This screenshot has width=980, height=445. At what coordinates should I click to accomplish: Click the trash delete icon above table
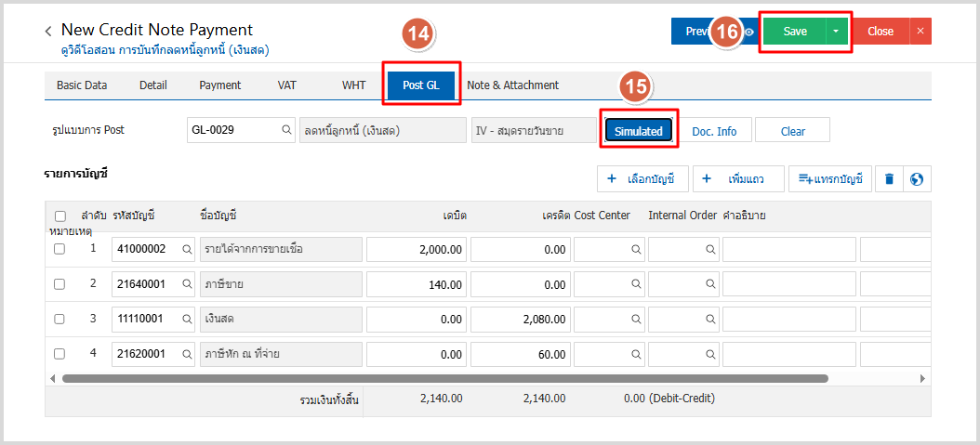tap(889, 179)
